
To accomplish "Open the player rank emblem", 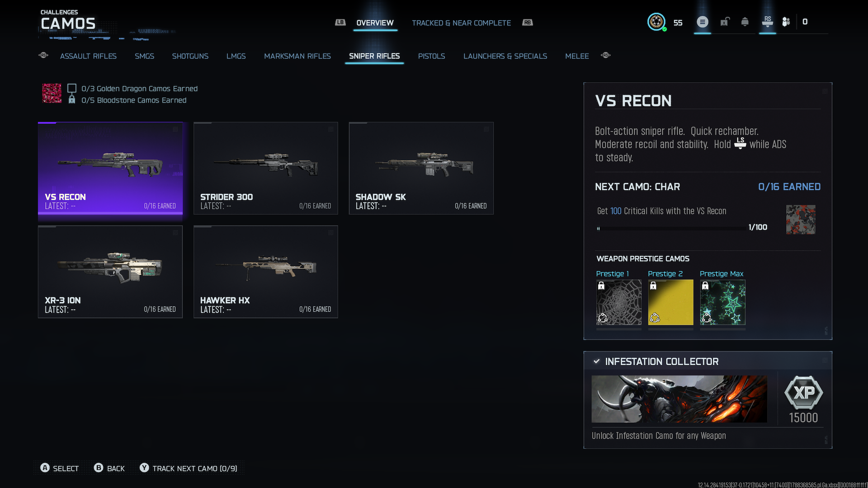I will point(656,22).
